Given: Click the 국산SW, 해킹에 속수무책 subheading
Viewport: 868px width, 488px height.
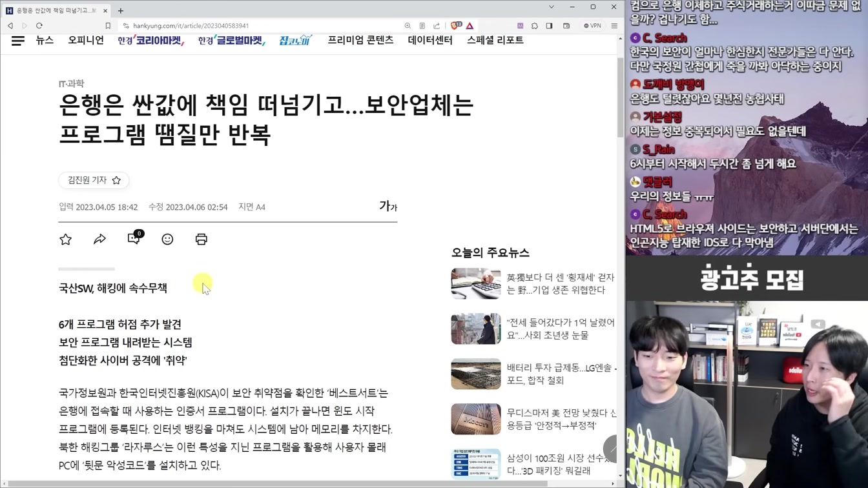Looking at the screenshot, I should coord(113,288).
